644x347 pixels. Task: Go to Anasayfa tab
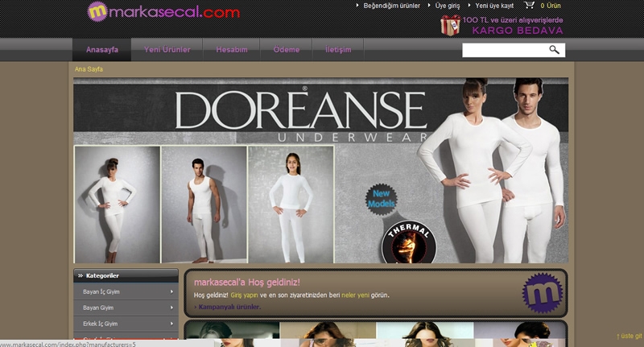[102, 50]
